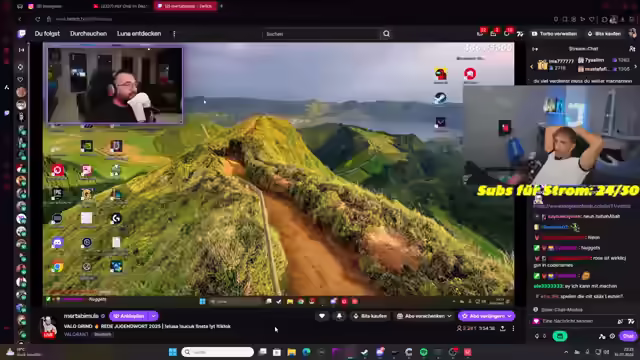Image resolution: width=640 pixels, height=360 pixels.
Task: Open the stream options three-dot menu
Action: coord(513,328)
